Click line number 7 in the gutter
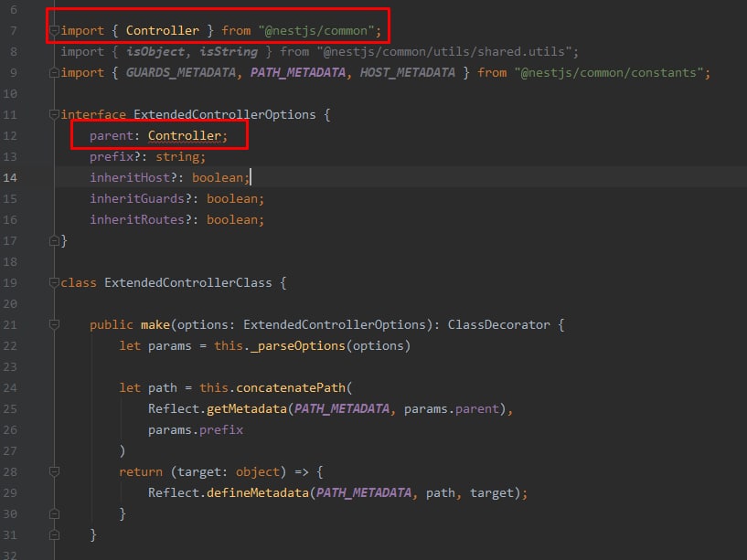The width and height of the screenshot is (747, 560). pyautogui.click(x=14, y=31)
